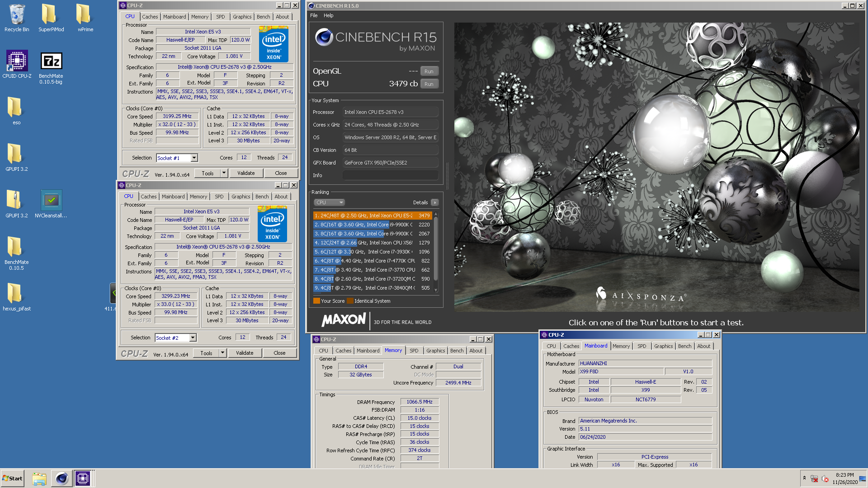Click the Intel Xeon logo in Socket #2 CPU-Z window

[x=272, y=224]
